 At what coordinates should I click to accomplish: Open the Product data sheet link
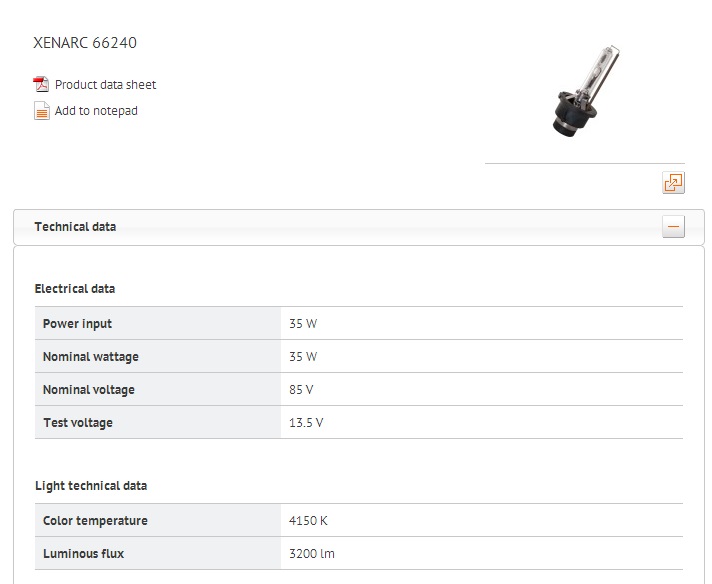point(105,84)
